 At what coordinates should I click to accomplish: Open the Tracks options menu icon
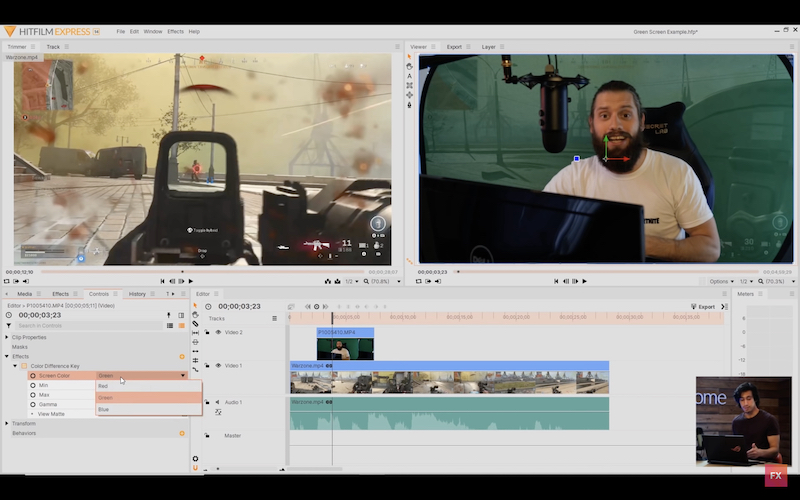click(274, 318)
